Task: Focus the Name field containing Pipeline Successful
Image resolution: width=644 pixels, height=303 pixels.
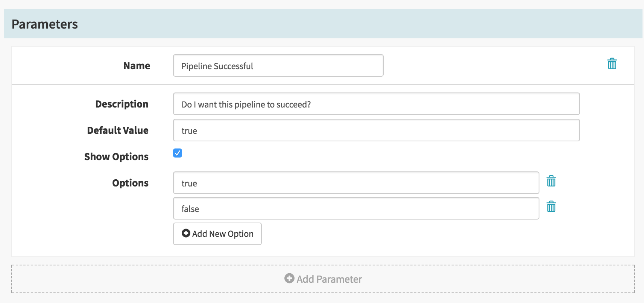Action: coord(278,65)
